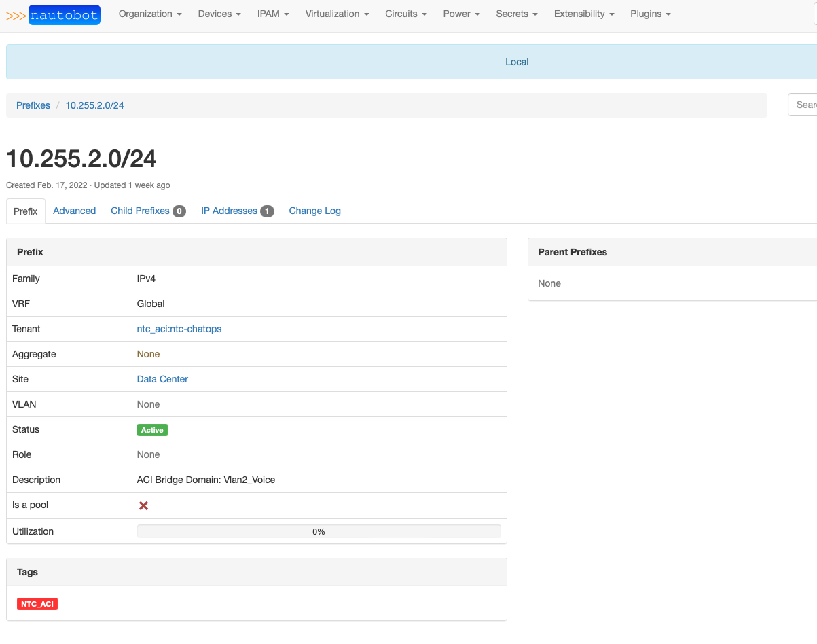Click the red NTC_ACI tag

coord(37,604)
